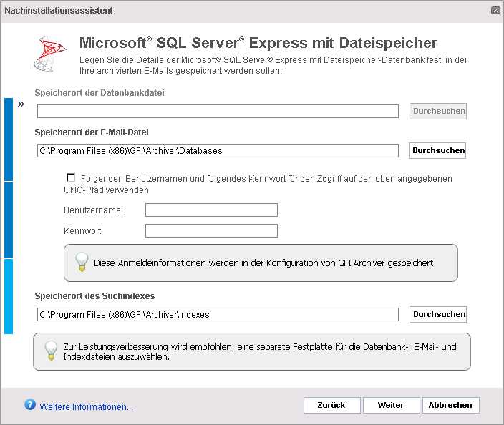Screen dimensions: 504x425
Task: Click the Nachinstallationsassistent window title
Action: point(59,11)
